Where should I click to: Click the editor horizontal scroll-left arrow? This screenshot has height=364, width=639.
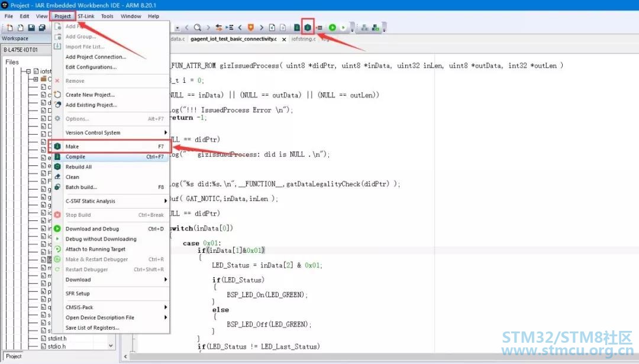(x=125, y=357)
